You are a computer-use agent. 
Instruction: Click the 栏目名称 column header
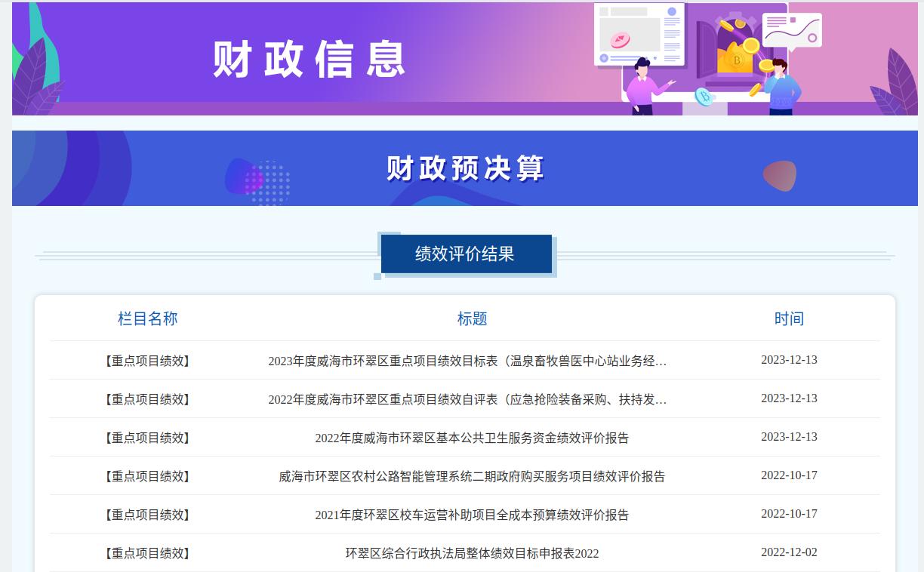coord(147,318)
